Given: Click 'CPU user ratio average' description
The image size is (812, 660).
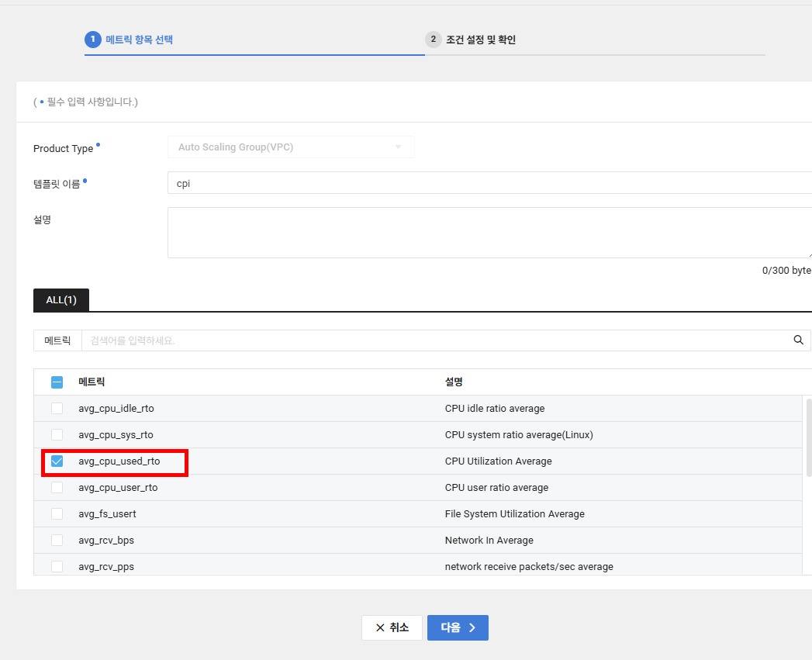Looking at the screenshot, I should click(x=496, y=488).
